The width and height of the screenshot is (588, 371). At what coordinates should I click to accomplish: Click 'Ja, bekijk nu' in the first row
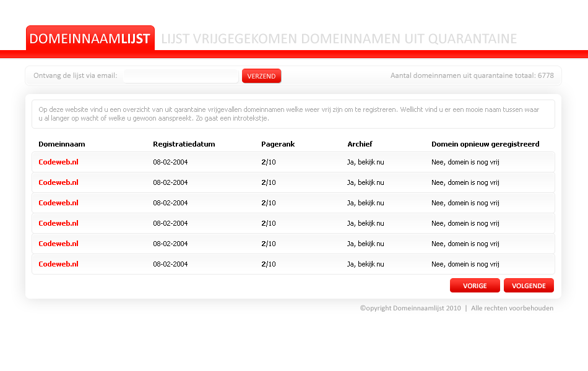click(x=366, y=162)
